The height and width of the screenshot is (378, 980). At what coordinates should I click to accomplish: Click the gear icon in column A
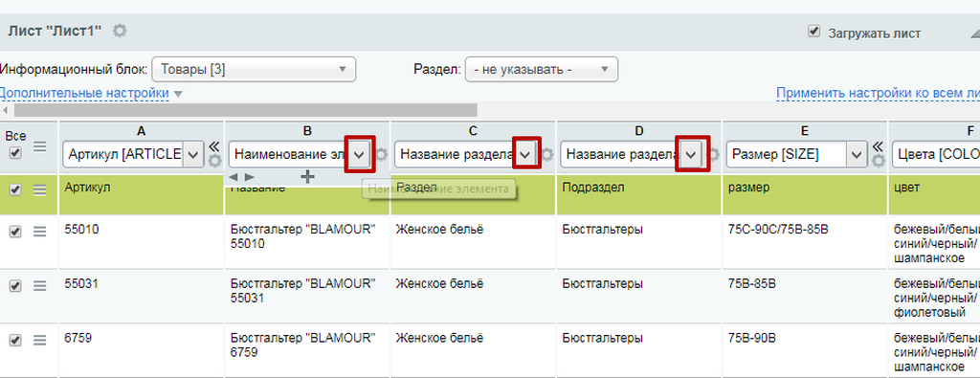[215, 161]
